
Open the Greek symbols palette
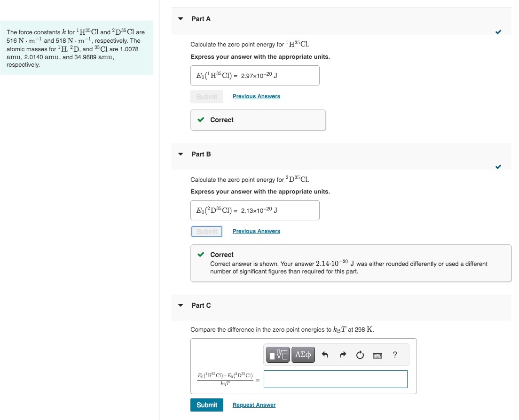click(303, 355)
